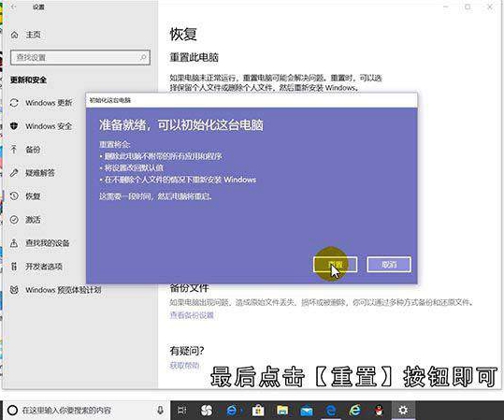
Task: Select the Windows 安全 shield icon
Action: (14, 126)
